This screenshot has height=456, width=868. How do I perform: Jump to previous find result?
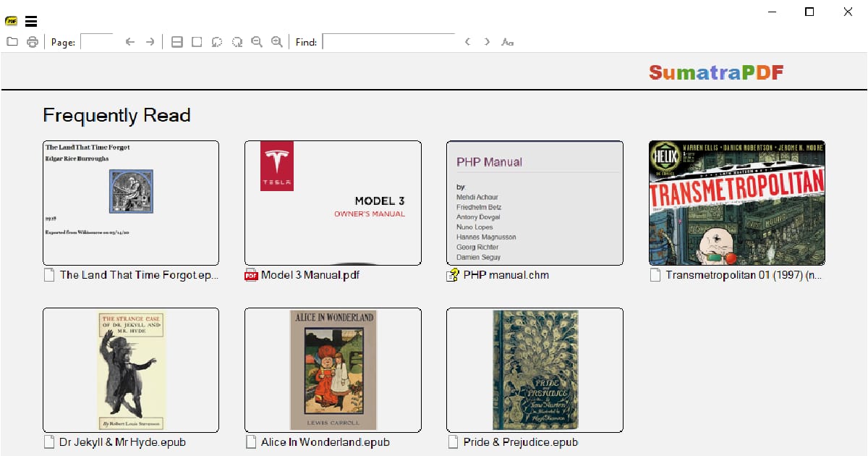point(467,42)
